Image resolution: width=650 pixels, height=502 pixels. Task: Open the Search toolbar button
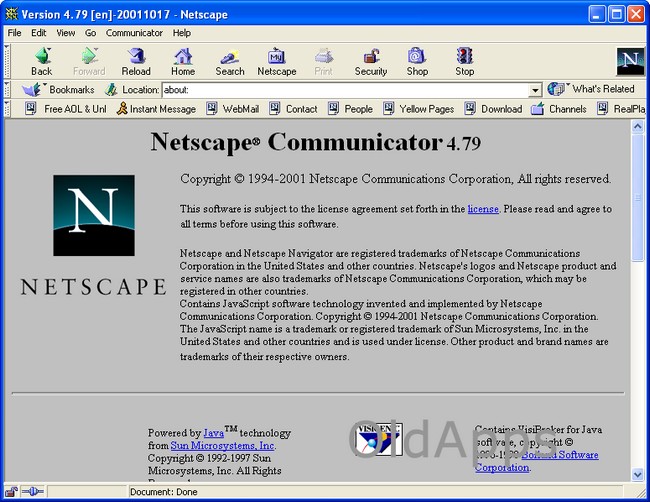(230, 62)
